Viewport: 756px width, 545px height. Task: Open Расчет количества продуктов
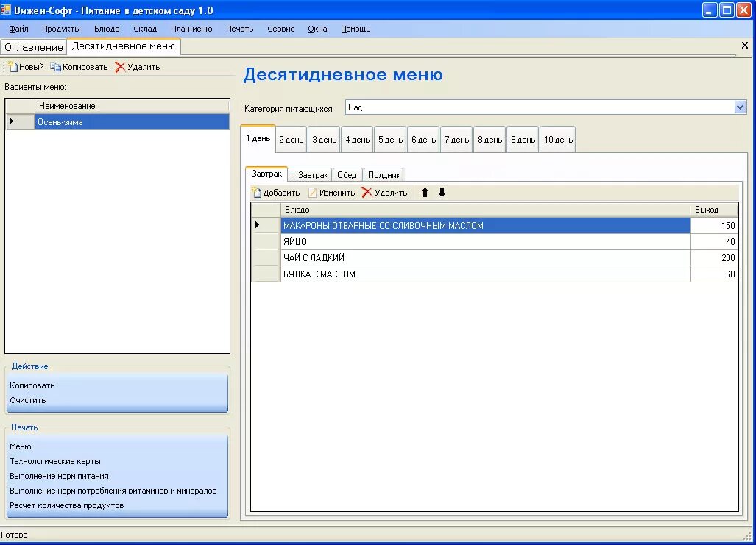point(67,505)
